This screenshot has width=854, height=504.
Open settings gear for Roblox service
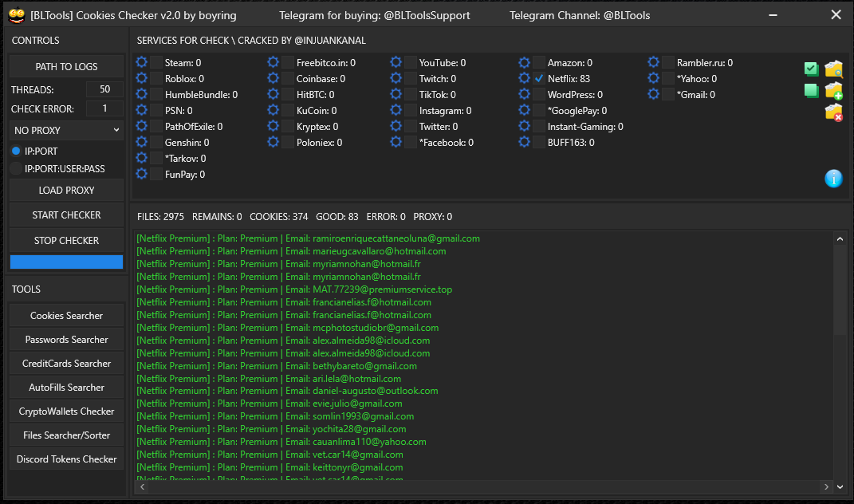(142, 78)
